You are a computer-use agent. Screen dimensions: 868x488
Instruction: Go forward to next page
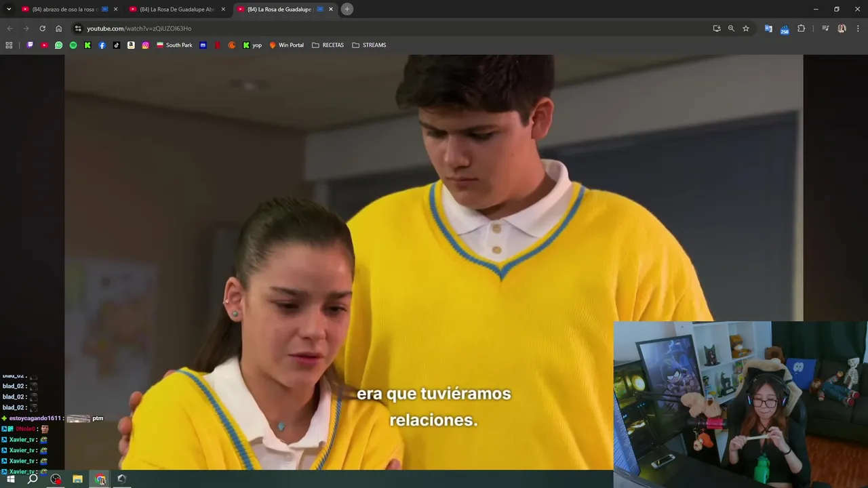[x=26, y=28]
